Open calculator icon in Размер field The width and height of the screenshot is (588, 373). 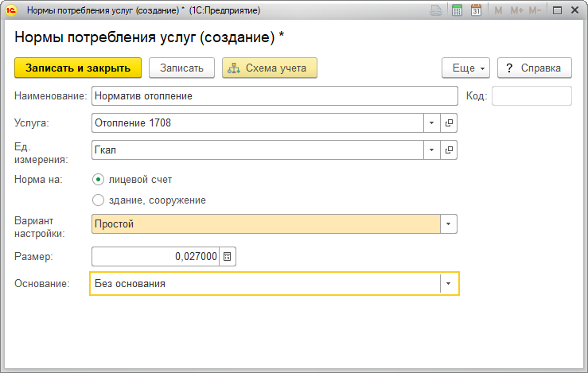pos(228,257)
